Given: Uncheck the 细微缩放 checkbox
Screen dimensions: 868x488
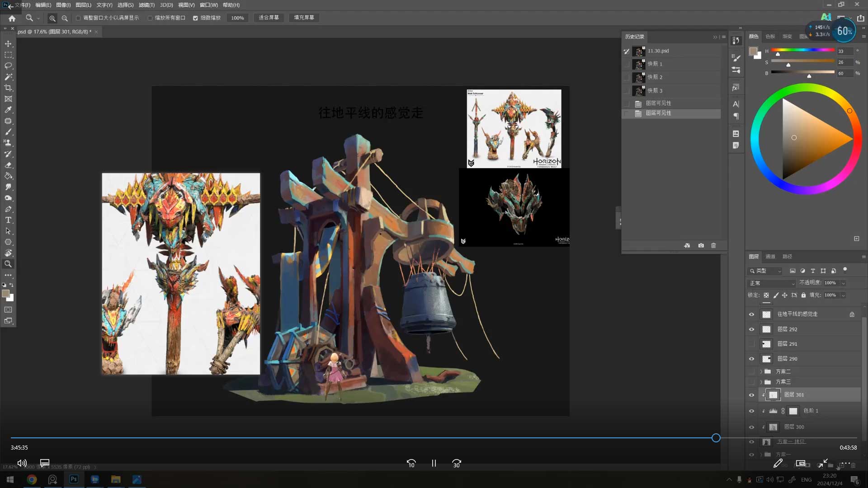Looking at the screenshot, I should [195, 18].
